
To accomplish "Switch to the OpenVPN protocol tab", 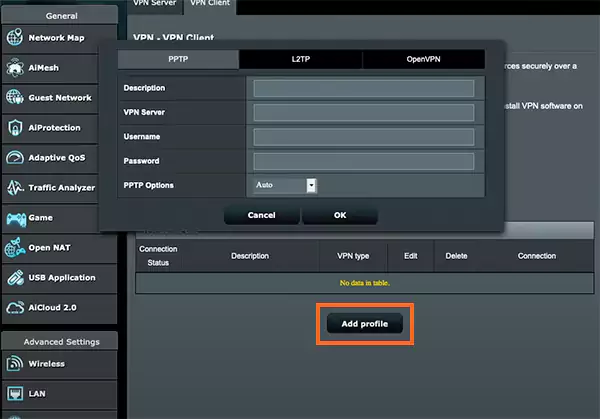I will [x=424, y=59].
